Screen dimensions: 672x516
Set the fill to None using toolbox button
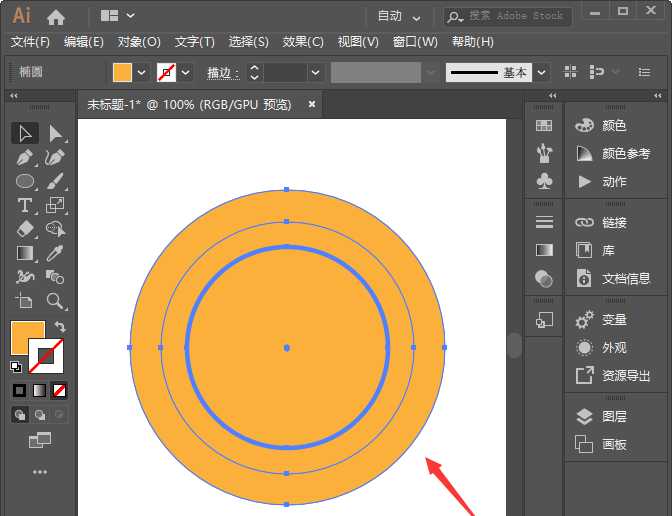coord(60,390)
